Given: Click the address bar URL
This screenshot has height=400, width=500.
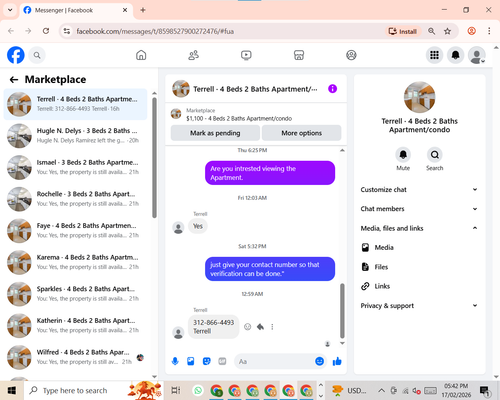Looking at the screenshot, I should 155,31.
